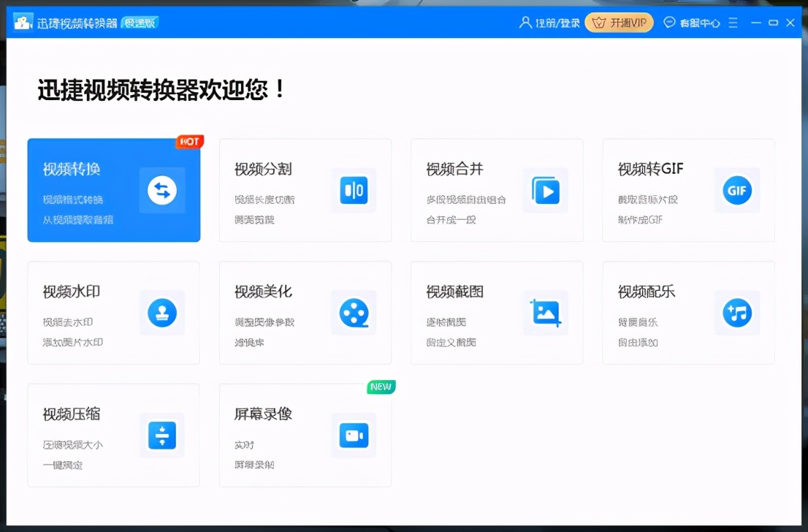
Task: Click the customer service chat bubble icon
Action: click(669, 22)
